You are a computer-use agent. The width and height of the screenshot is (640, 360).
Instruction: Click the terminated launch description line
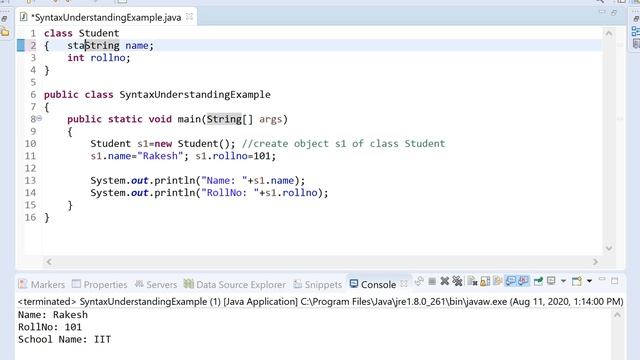click(320, 302)
